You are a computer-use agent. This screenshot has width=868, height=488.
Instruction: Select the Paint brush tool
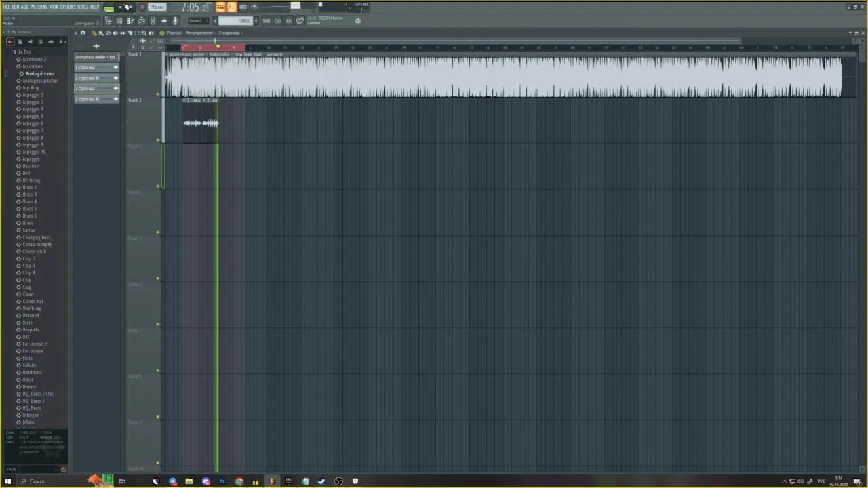[x=100, y=33]
